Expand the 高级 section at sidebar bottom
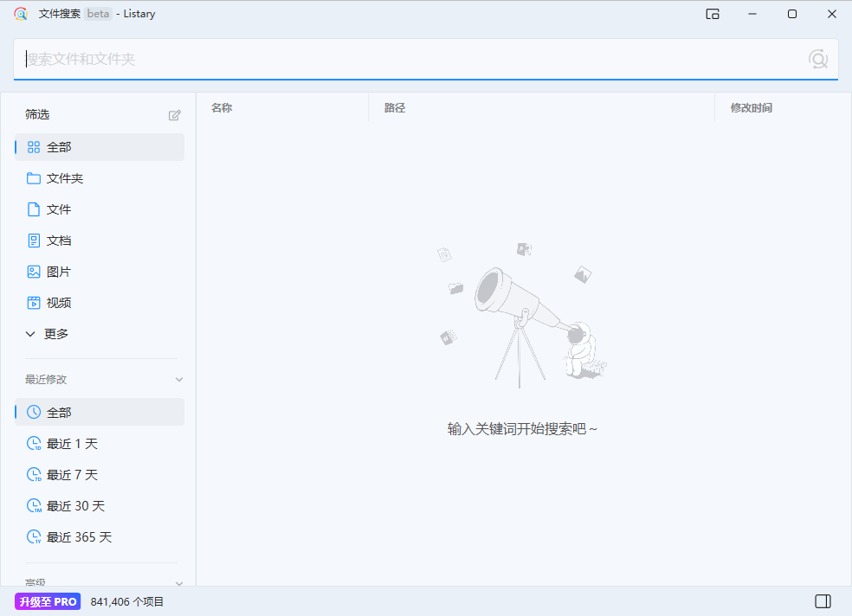This screenshot has width=852, height=616. point(179,582)
